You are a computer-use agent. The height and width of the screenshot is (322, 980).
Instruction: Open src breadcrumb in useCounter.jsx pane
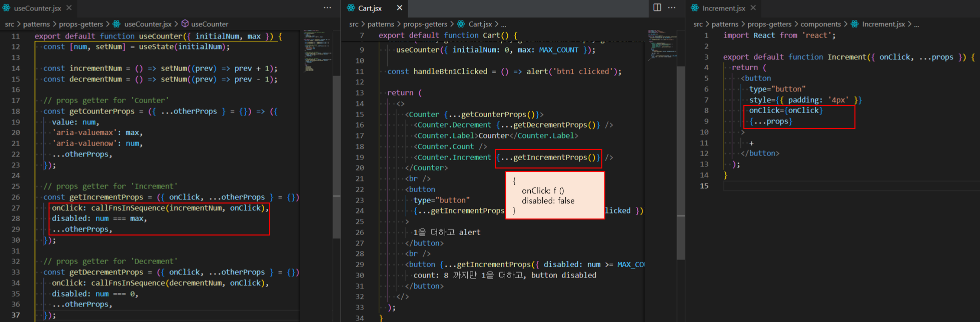click(x=10, y=24)
